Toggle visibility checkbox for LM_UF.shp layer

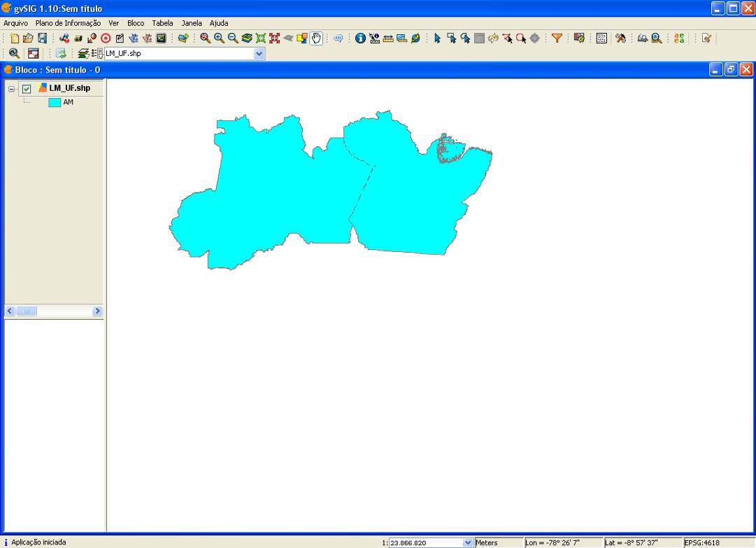(27, 89)
